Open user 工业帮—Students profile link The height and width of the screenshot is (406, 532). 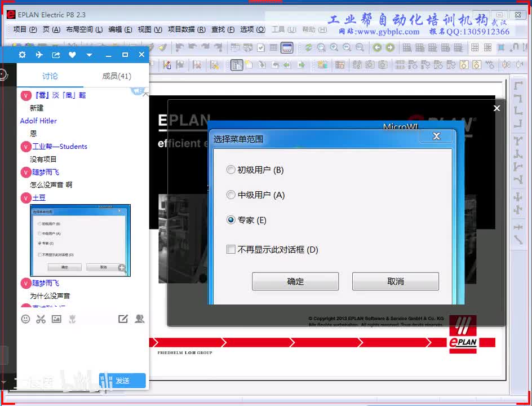(x=60, y=147)
